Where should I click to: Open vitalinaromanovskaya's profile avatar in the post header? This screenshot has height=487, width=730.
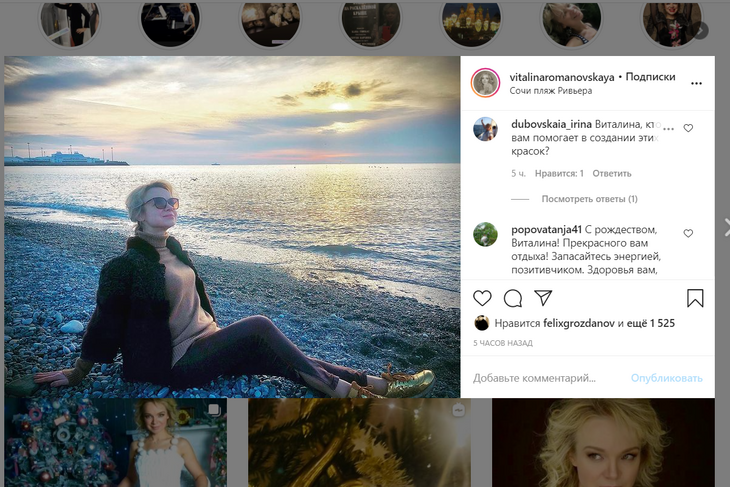(x=485, y=83)
